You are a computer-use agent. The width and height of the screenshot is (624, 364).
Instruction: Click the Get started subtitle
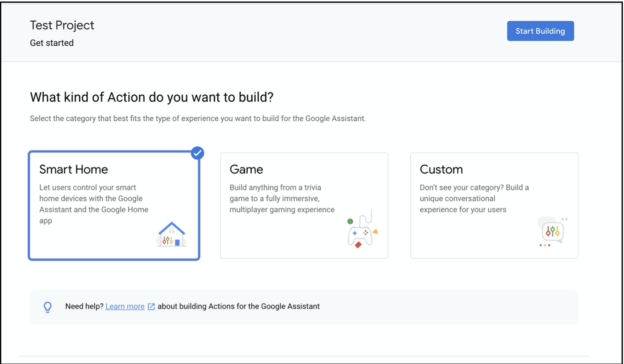point(52,43)
